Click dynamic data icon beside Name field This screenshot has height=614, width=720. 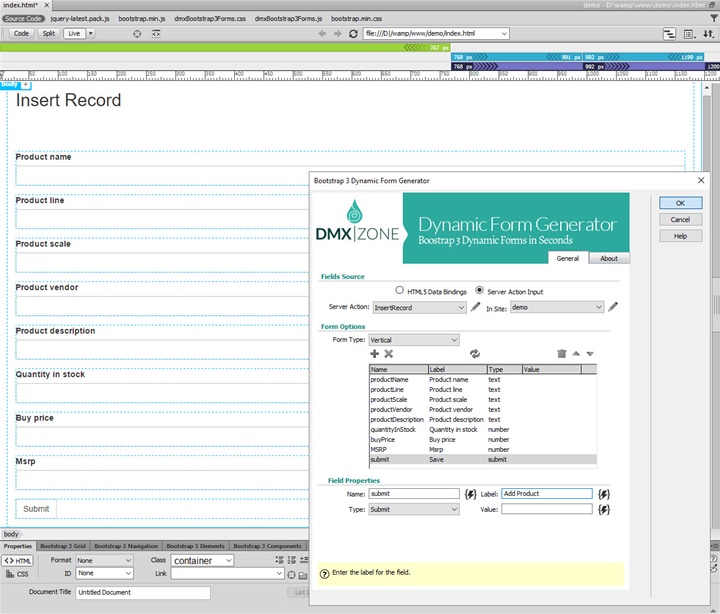click(x=470, y=494)
